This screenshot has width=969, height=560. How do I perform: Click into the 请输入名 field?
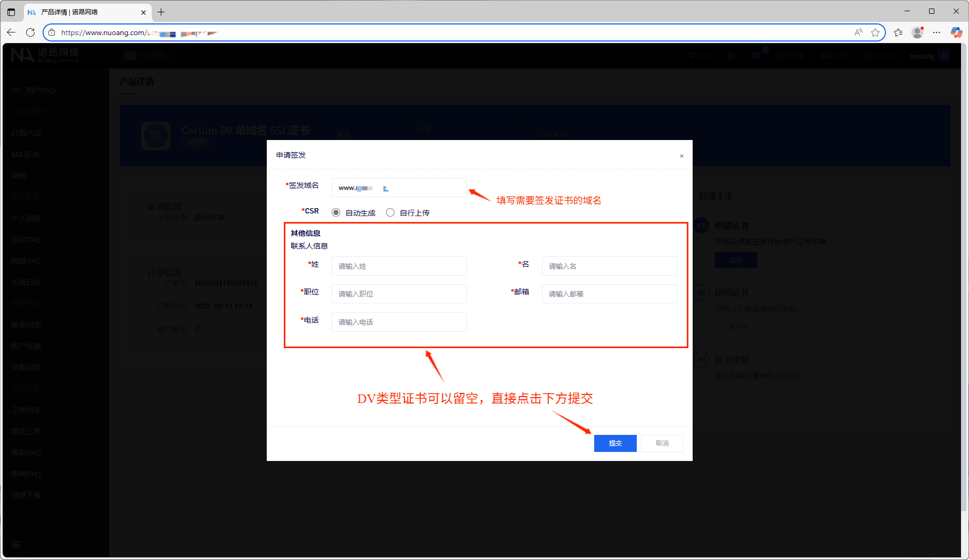609,266
